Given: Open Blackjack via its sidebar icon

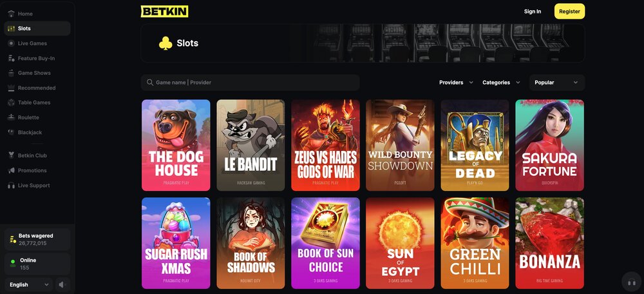Looking at the screenshot, I should coord(11,132).
